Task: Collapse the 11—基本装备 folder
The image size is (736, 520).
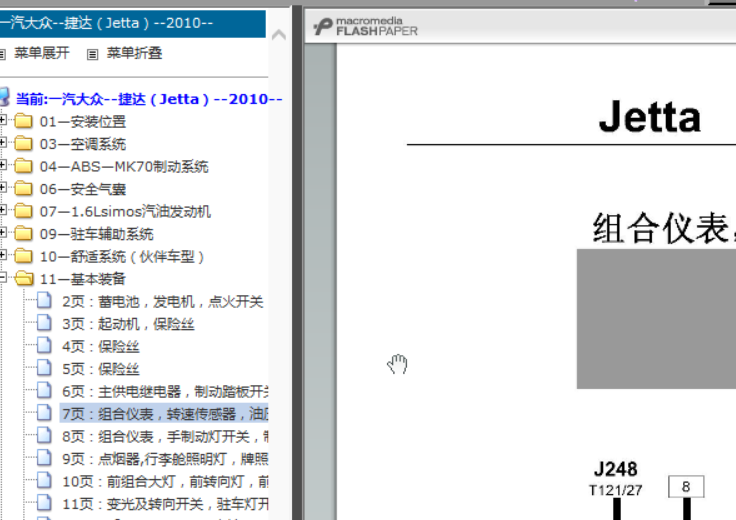Action: [x=3, y=278]
